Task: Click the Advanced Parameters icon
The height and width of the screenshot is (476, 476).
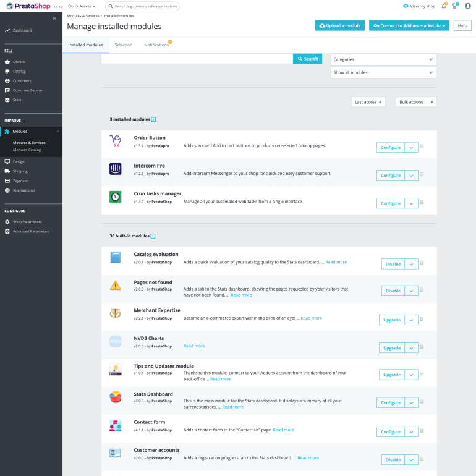Action: coord(7,231)
